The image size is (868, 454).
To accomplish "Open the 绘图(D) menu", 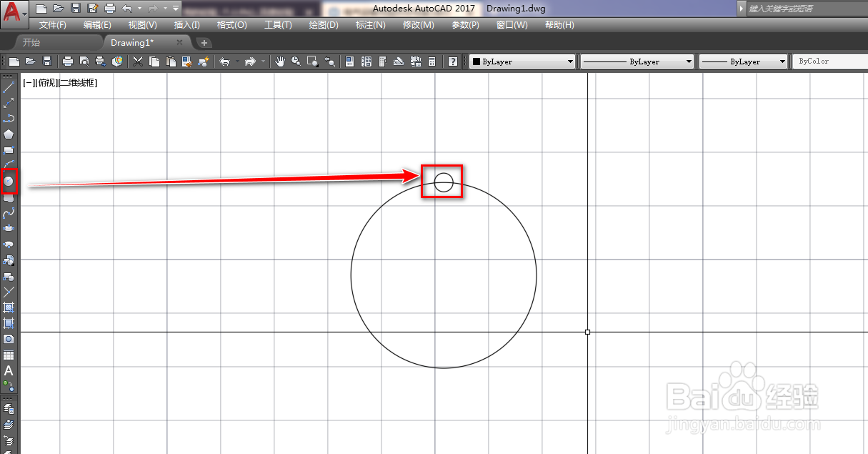I will click(x=324, y=25).
